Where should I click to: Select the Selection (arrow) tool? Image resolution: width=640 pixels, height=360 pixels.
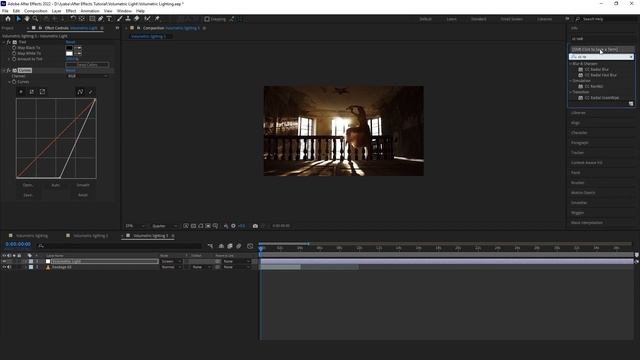coord(18,19)
